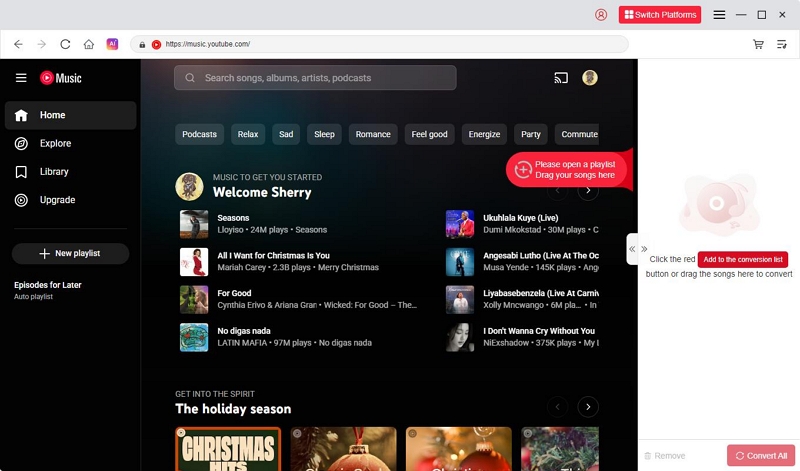
Task: Click the Convert All button
Action: tap(761, 456)
